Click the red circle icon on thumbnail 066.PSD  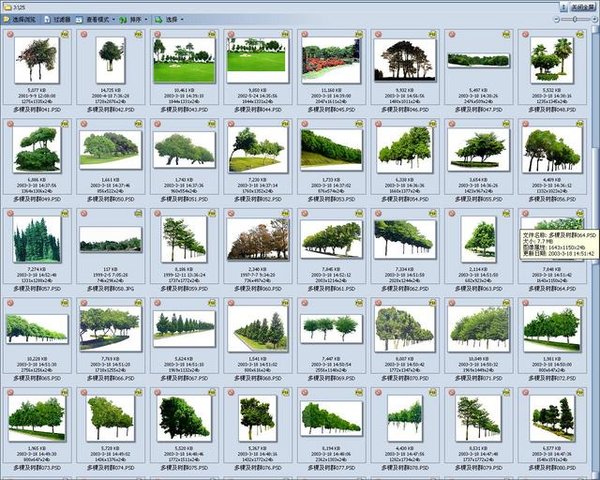coord(84,303)
